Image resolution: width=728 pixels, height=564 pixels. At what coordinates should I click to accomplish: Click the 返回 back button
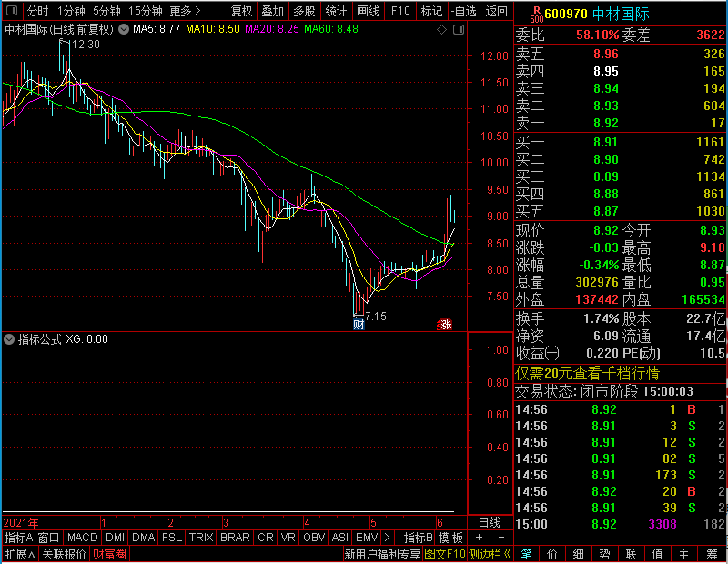coord(496,11)
